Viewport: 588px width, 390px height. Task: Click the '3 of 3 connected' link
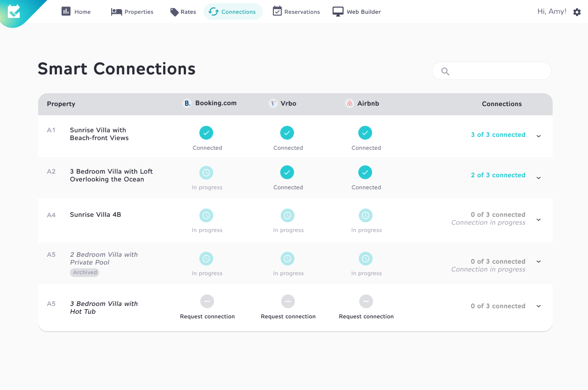(498, 135)
